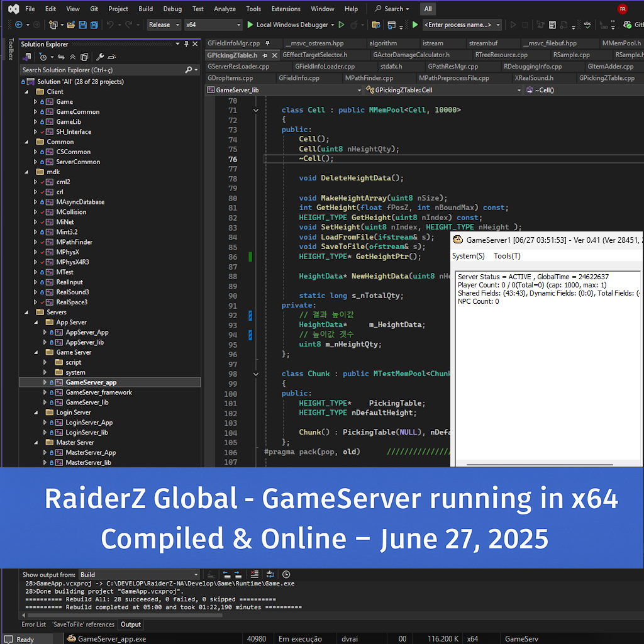This screenshot has width=644, height=644.
Task: Open the Analyze menu
Action: pos(225,9)
